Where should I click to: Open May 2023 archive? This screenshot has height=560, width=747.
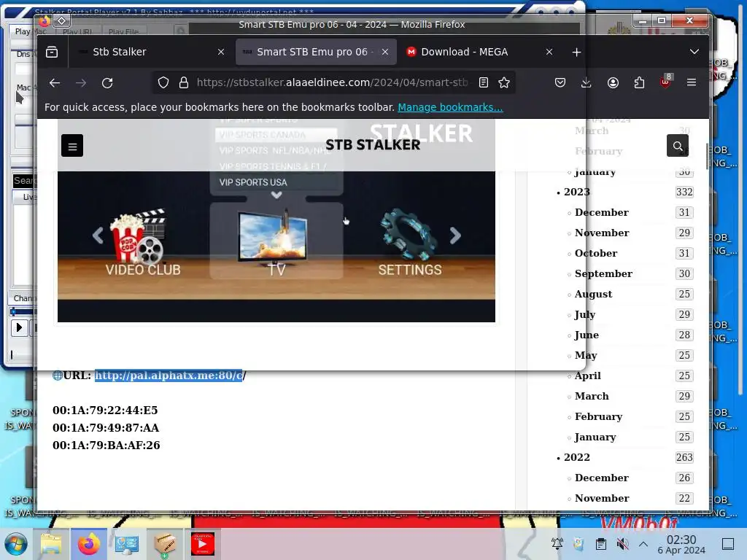coord(586,356)
